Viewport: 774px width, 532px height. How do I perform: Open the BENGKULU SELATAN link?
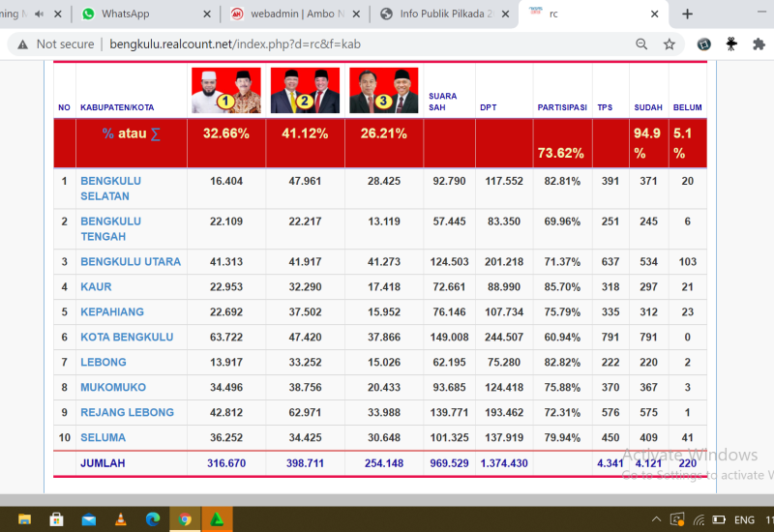coord(110,189)
